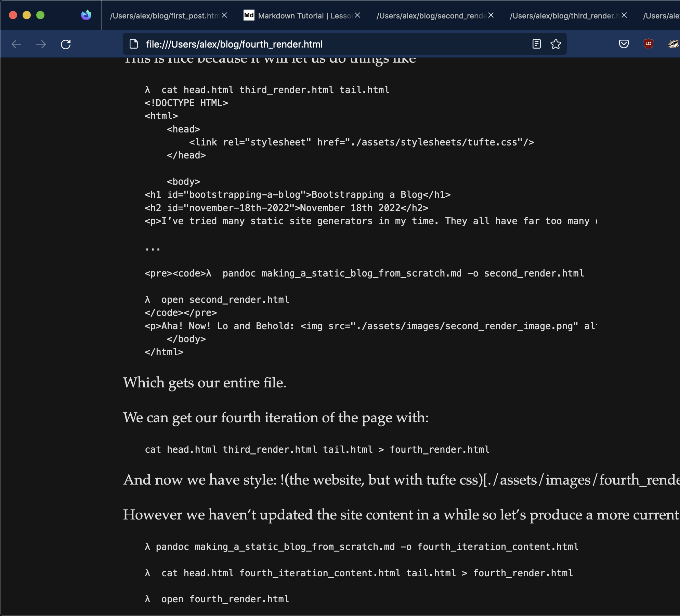Open the Save to Pocket icon
680x616 pixels.
[x=624, y=44]
